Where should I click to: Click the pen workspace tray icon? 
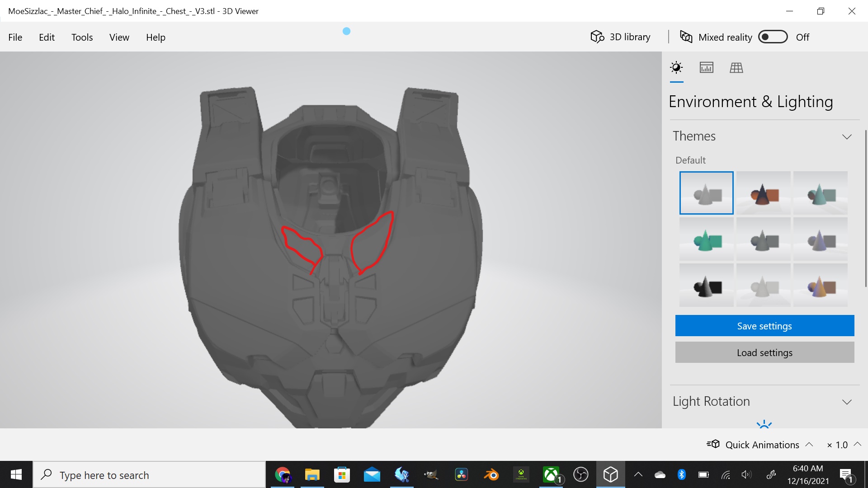[x=771, y=474]
